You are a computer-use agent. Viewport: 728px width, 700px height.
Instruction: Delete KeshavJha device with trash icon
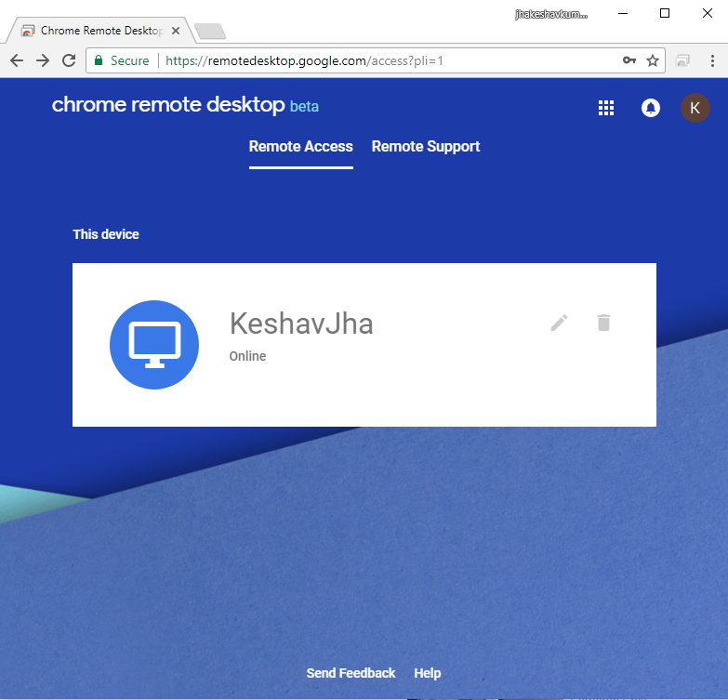(x=603, y=323)
